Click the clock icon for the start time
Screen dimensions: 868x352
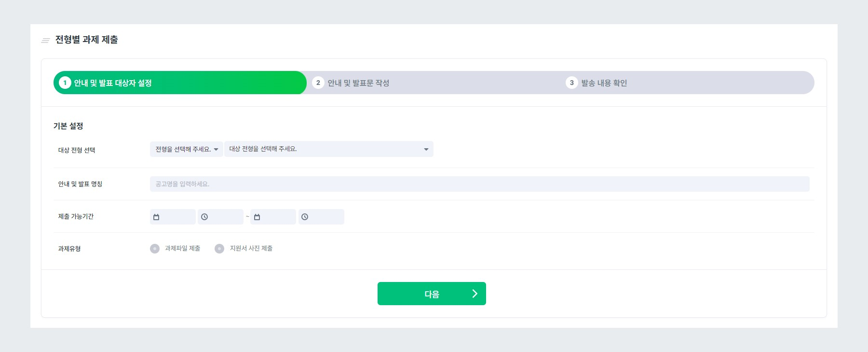point(204,216)
